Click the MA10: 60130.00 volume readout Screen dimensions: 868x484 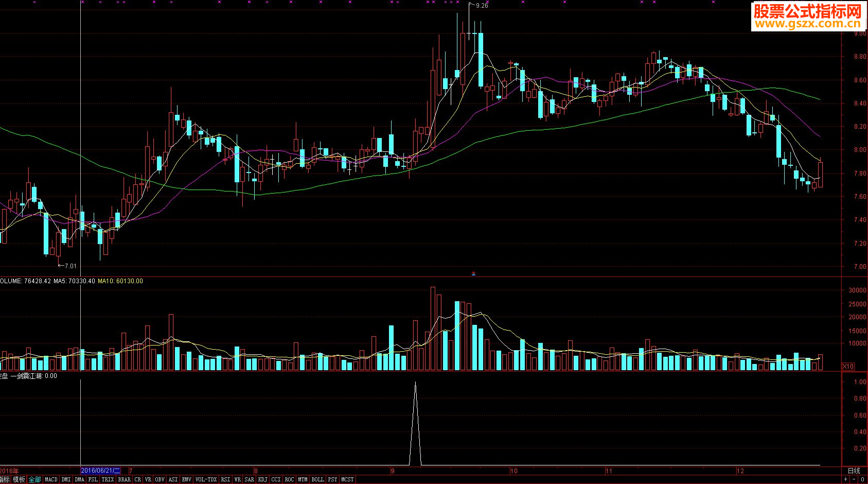[x=120, y=281]
